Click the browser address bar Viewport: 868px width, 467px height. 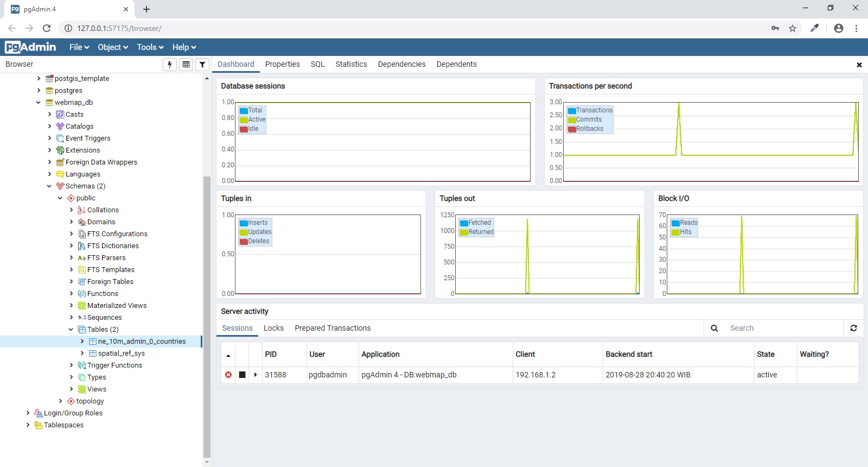coord(412,28)
